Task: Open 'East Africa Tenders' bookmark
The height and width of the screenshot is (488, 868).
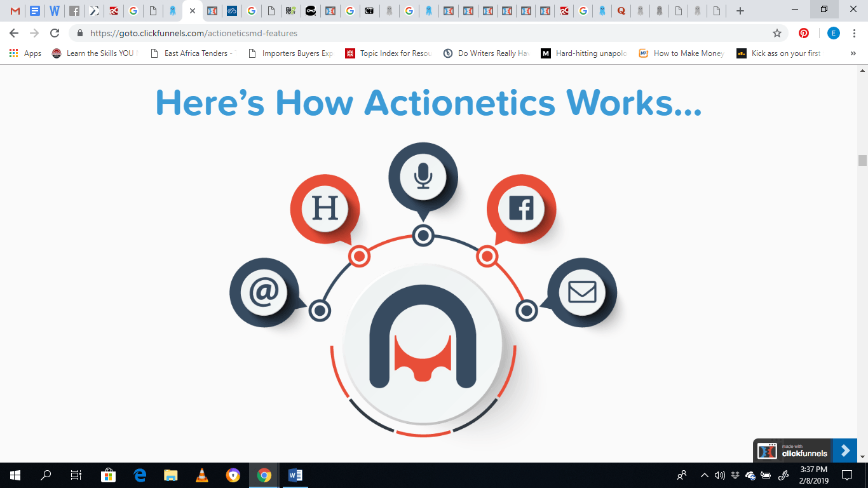Action: click(x=193, y=53)
